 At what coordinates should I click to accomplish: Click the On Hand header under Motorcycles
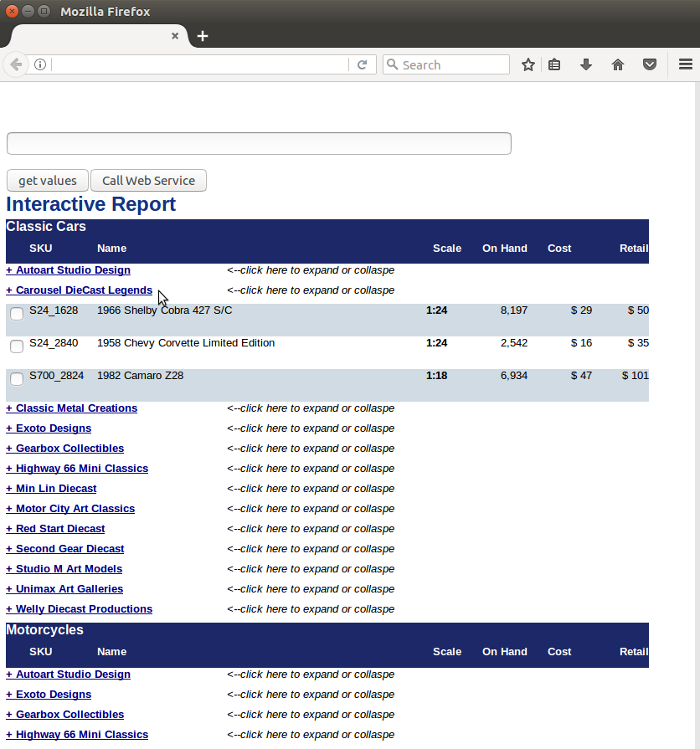click(x=505, y=652)
